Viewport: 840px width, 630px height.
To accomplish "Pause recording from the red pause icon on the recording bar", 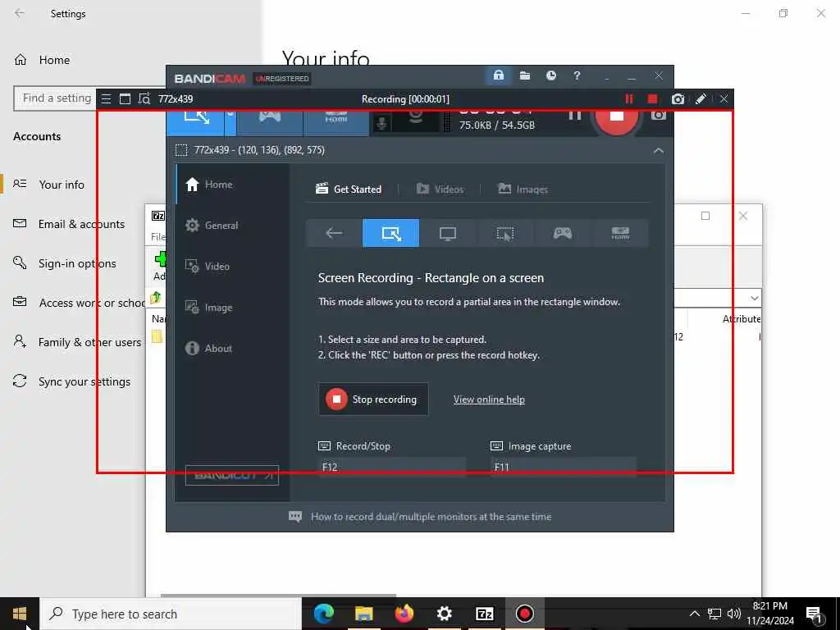I will click(629, 99).
